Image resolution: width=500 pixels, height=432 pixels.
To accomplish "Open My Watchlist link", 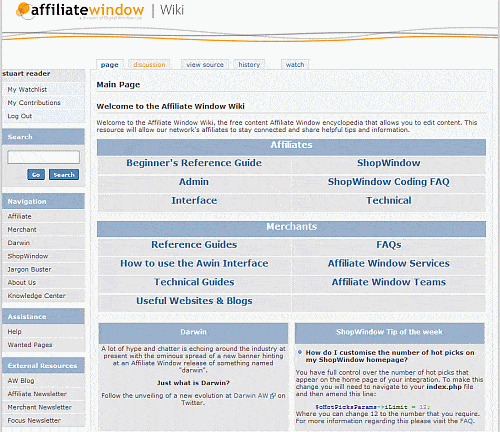I will pos(27,89).
